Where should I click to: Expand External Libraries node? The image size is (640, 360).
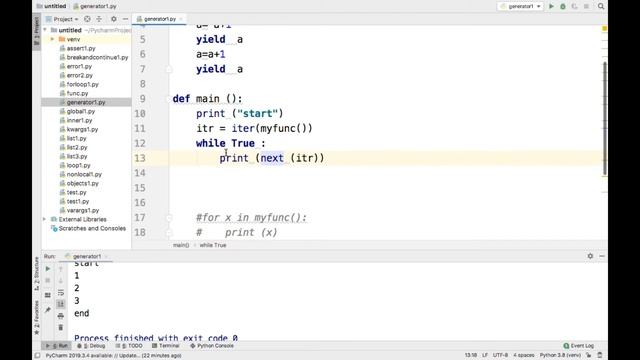click(45, 219)
